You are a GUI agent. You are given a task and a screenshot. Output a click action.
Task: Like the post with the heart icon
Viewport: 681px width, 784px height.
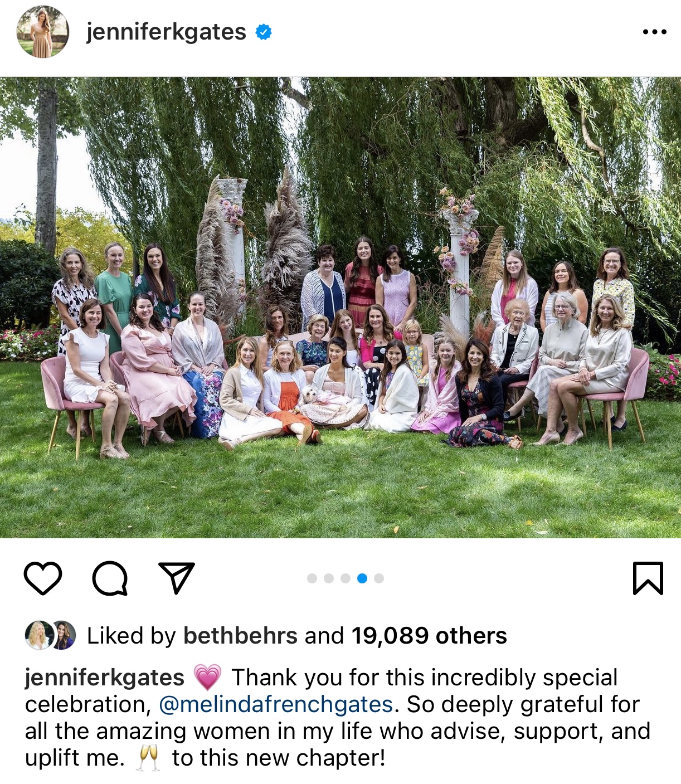43,578
